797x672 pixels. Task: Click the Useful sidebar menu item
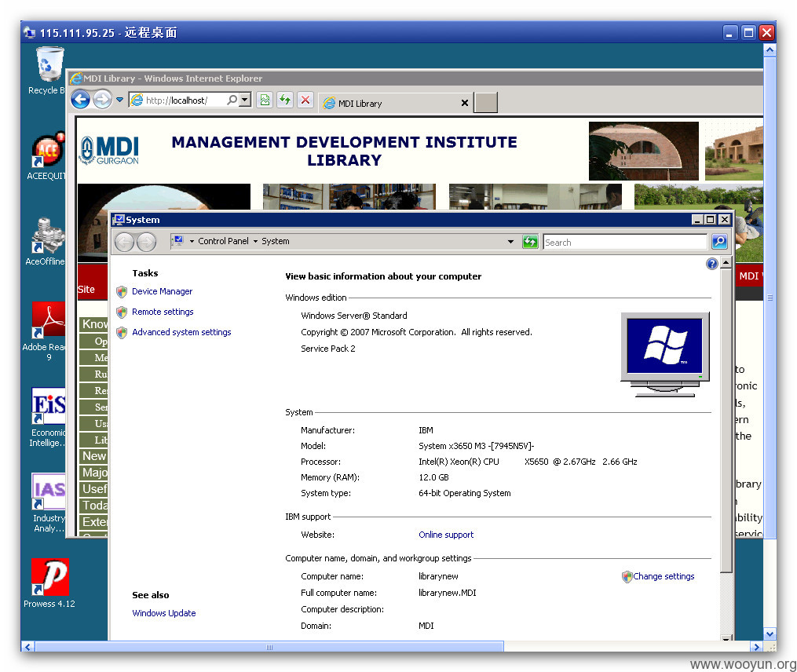pos(94,488)
